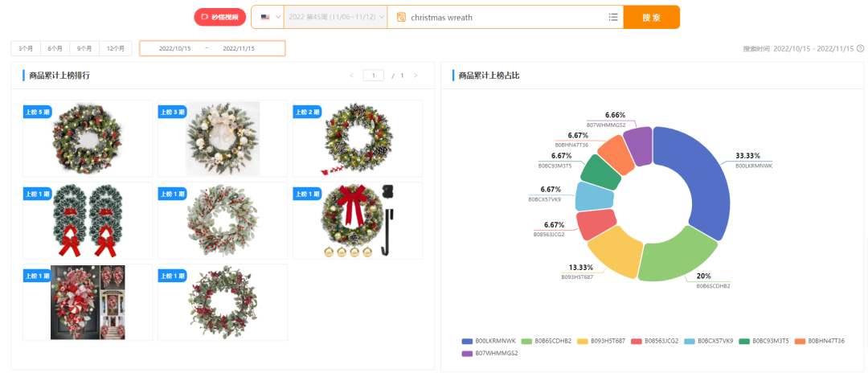Click the page number input box

pyautogui.click(x=374, y=76)
